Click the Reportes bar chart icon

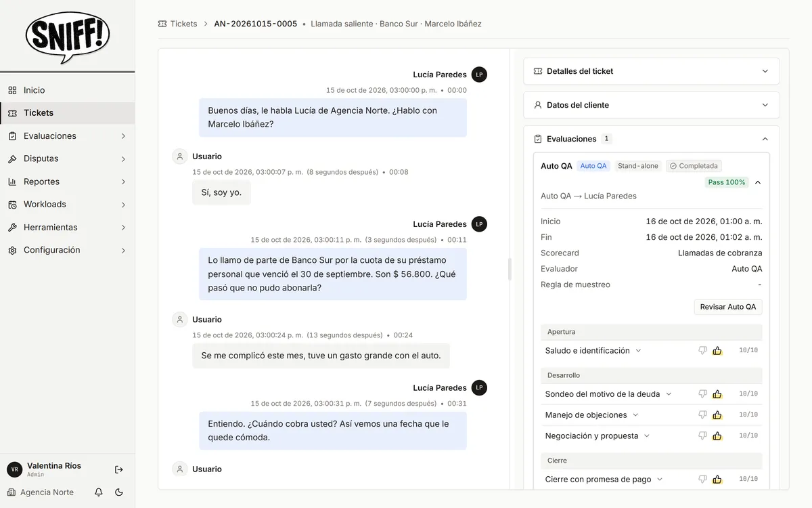tap(12, 182)
